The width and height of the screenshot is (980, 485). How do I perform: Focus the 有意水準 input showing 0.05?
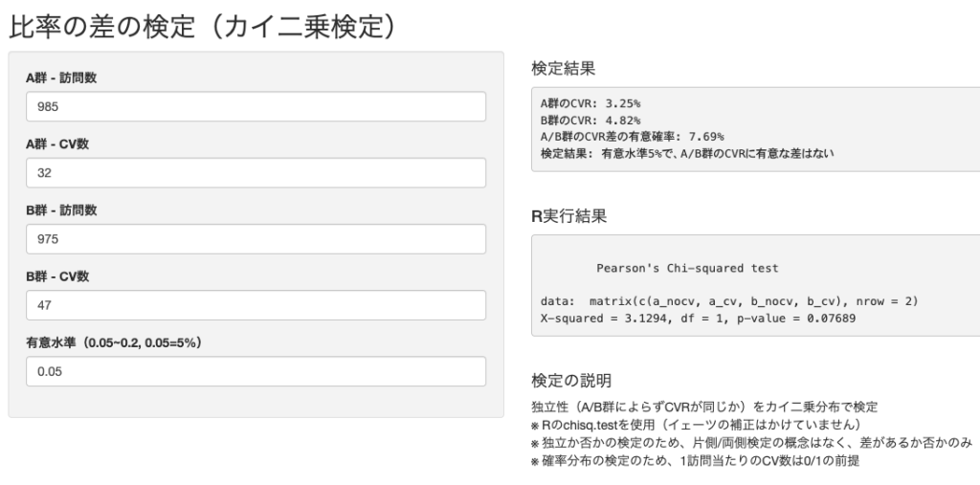(x=256, y=371)
